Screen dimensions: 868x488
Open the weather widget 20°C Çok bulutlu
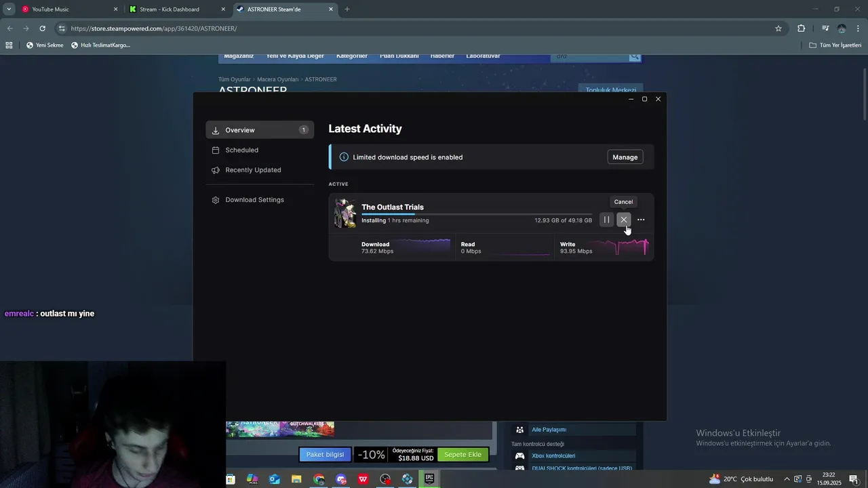pyautogui.click(x=741, y=479)
